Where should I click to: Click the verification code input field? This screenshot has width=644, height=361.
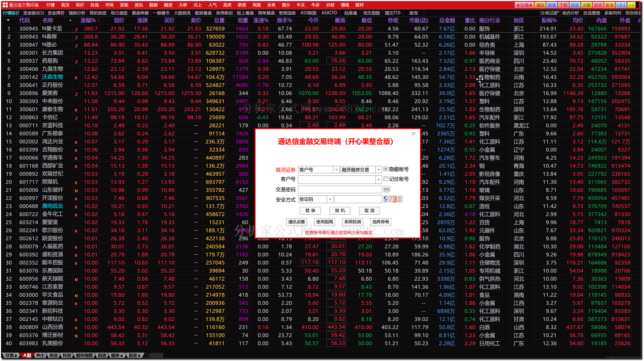[x=358, y=199]
